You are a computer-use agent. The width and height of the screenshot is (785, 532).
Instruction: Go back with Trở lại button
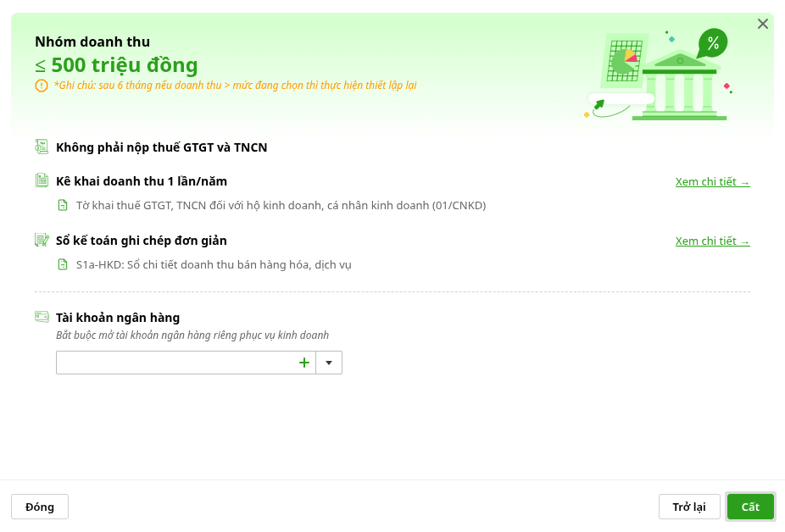(x=689, y=507)
